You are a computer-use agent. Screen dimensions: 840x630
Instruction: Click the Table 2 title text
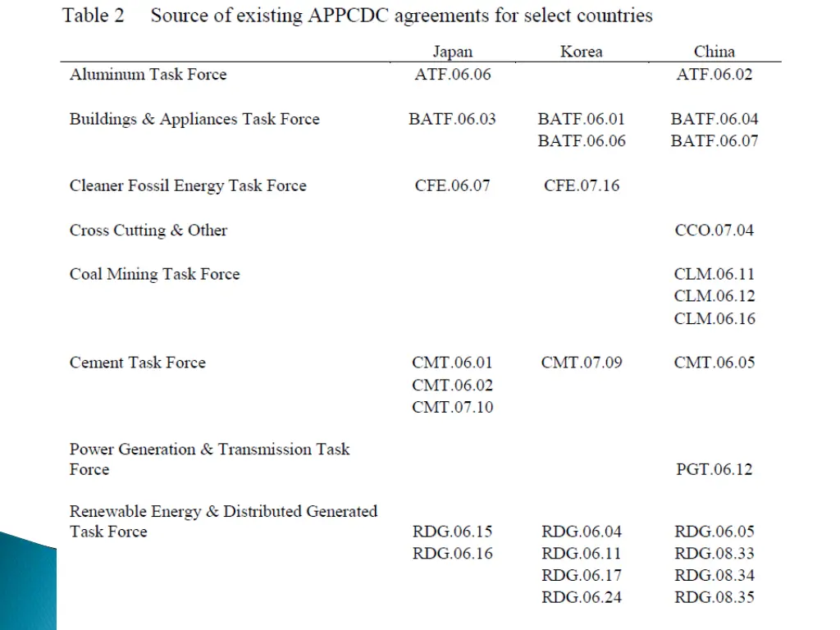[x=358, y=16]
